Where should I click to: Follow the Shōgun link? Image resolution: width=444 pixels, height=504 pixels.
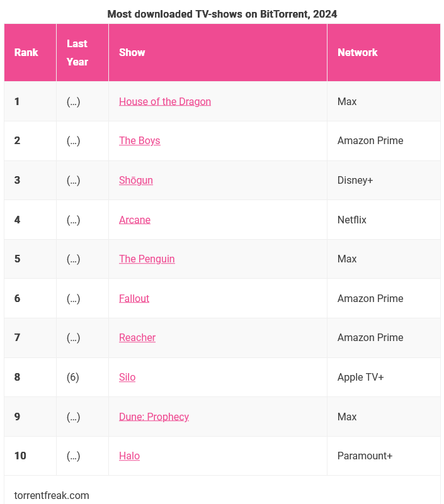click(x=136, y=181)
